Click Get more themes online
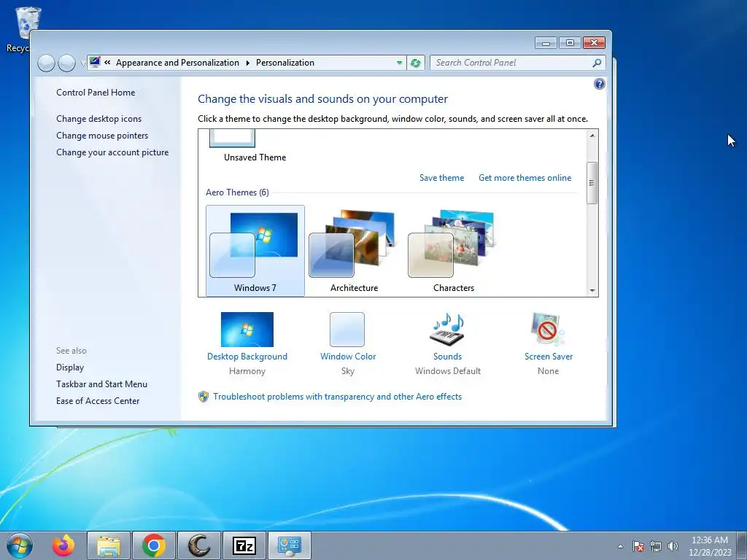The width and height of the screenshot is (747, 560). [525, 178]
